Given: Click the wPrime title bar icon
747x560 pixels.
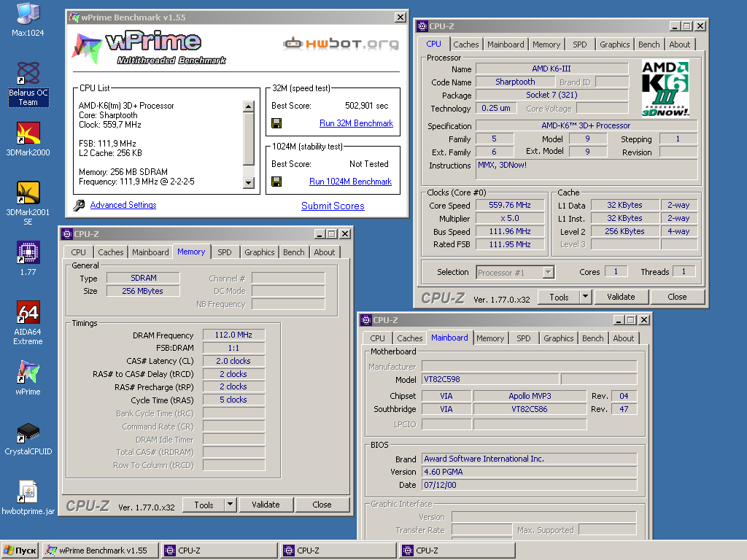Looking at the screenshot, I should 74,17.
